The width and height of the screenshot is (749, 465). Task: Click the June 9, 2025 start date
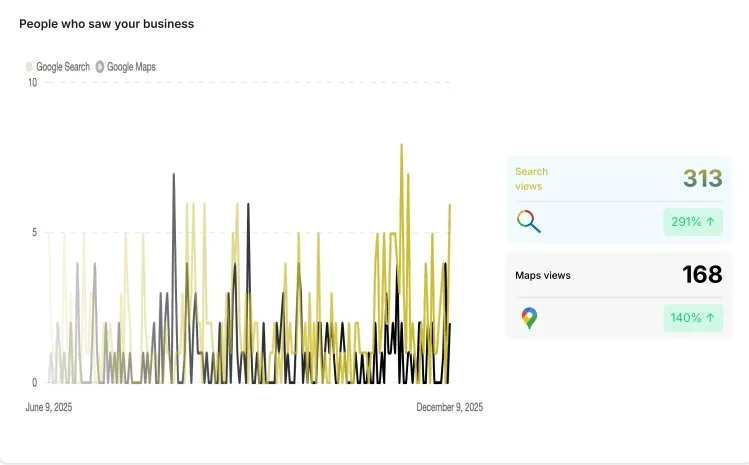coord(48,407)
